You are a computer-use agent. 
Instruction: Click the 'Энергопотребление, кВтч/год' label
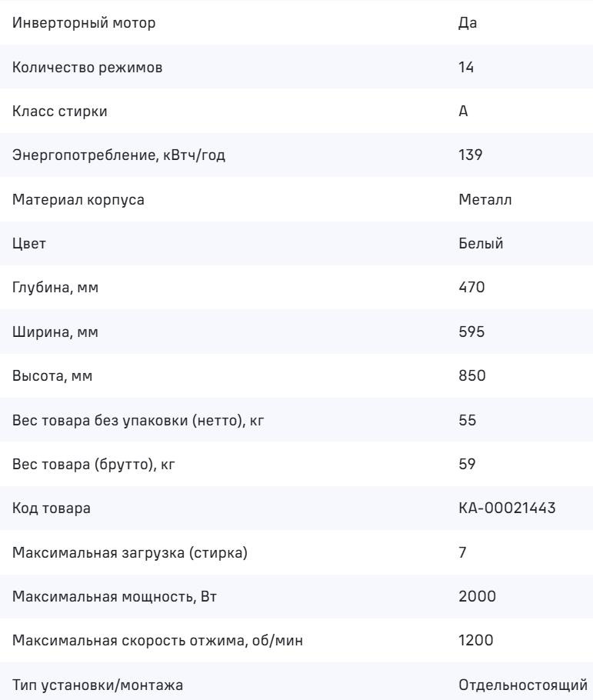[x=119, y=155]
